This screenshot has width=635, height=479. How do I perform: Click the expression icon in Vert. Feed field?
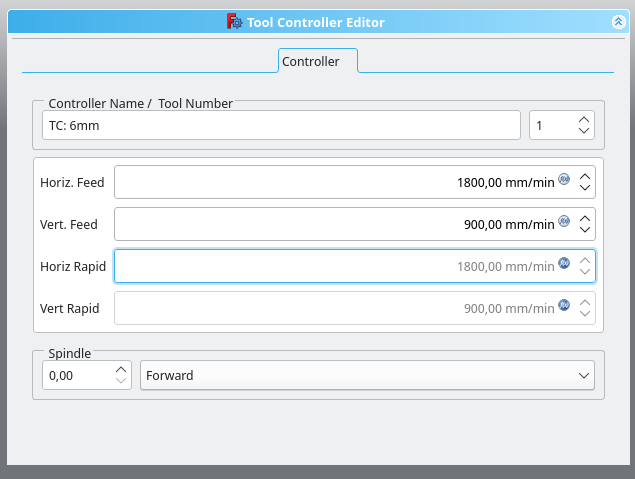[x=564, y=223]
